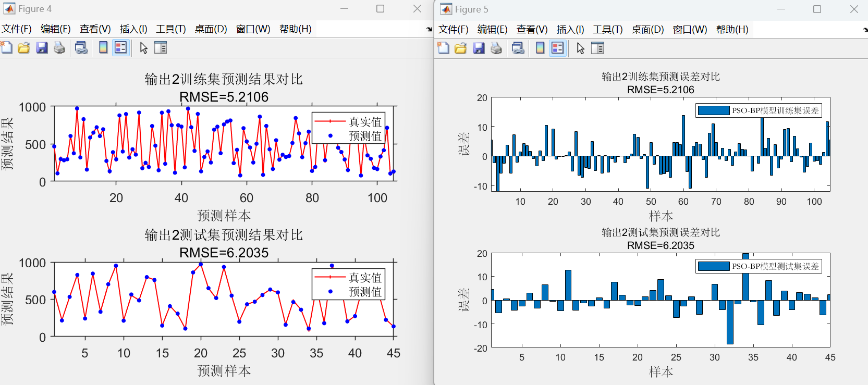Close the Figure 4 window

[417, 9]
